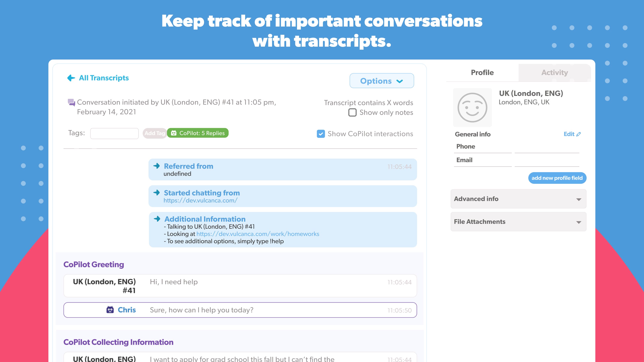Viewport: 644px width, 362px height.
Task: Select the Profile tab
Action: [x=482, y=73]
